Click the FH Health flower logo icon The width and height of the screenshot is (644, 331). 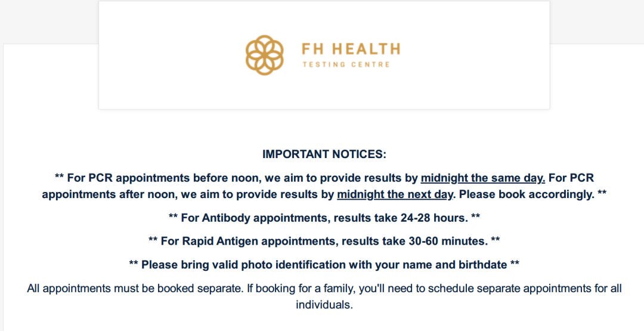pyautogui.click(x=265, y=55)
